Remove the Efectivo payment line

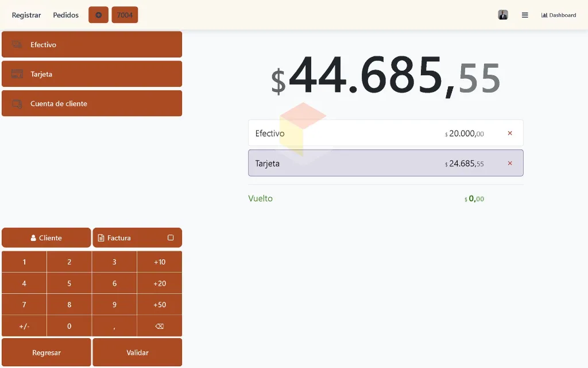coord(510,133)
